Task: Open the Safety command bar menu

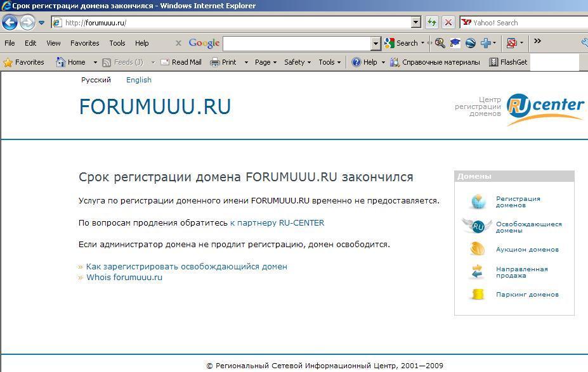Action: click(x=297, y=62)
